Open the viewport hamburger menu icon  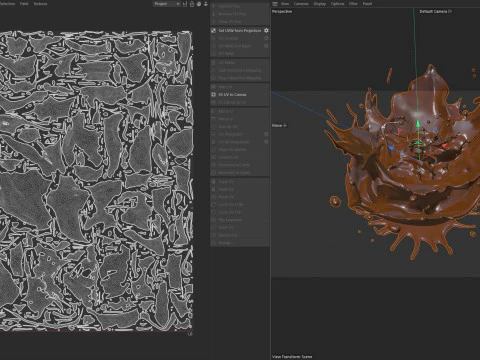click(275, 4)
